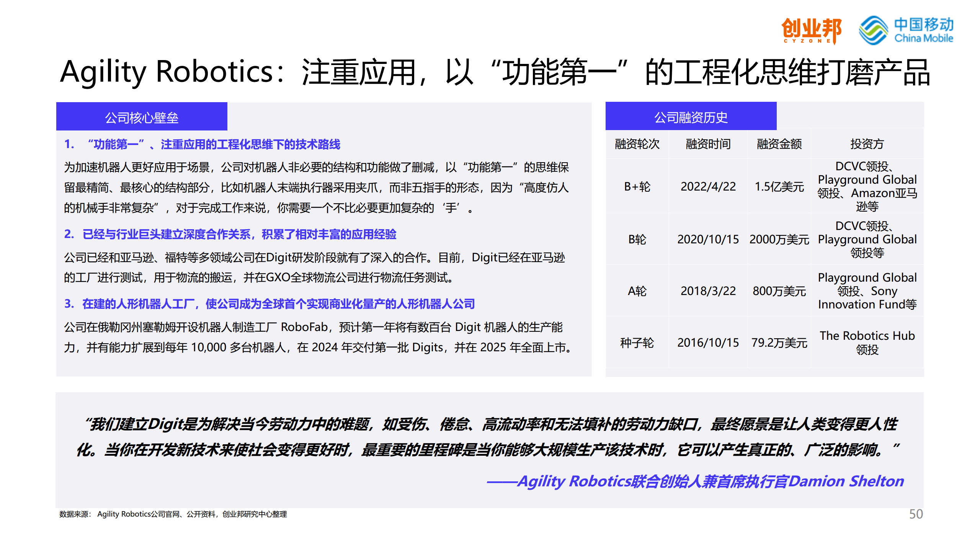Screen dimensions: 980x551
Task: Select the 2018/3/22 date cell
Action: (708, 291)
